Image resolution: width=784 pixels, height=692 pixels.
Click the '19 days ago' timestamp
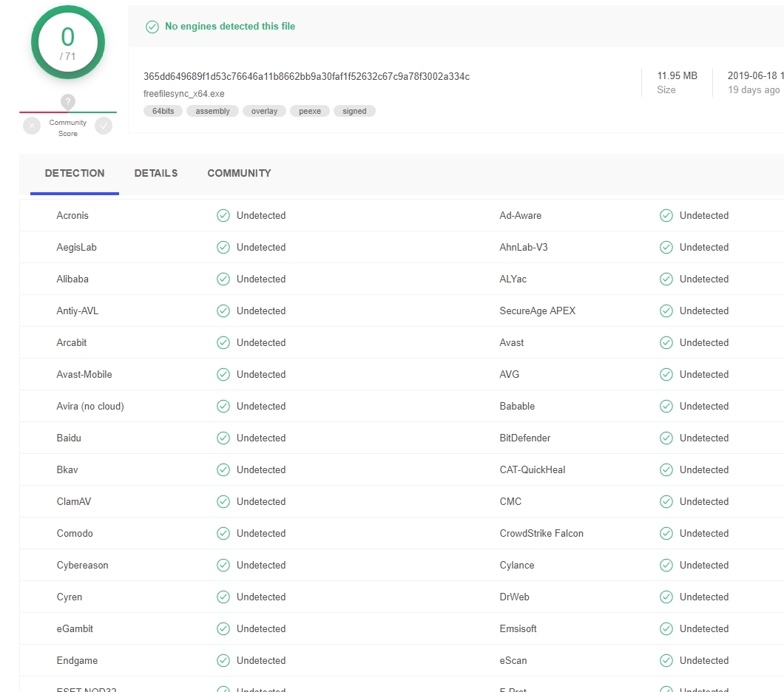[x=754, y=90]
